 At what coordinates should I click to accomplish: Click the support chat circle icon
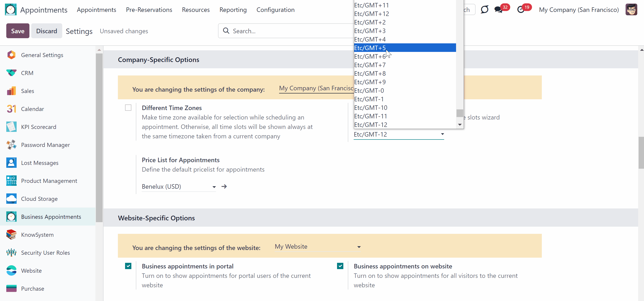[x=485, y=10]
